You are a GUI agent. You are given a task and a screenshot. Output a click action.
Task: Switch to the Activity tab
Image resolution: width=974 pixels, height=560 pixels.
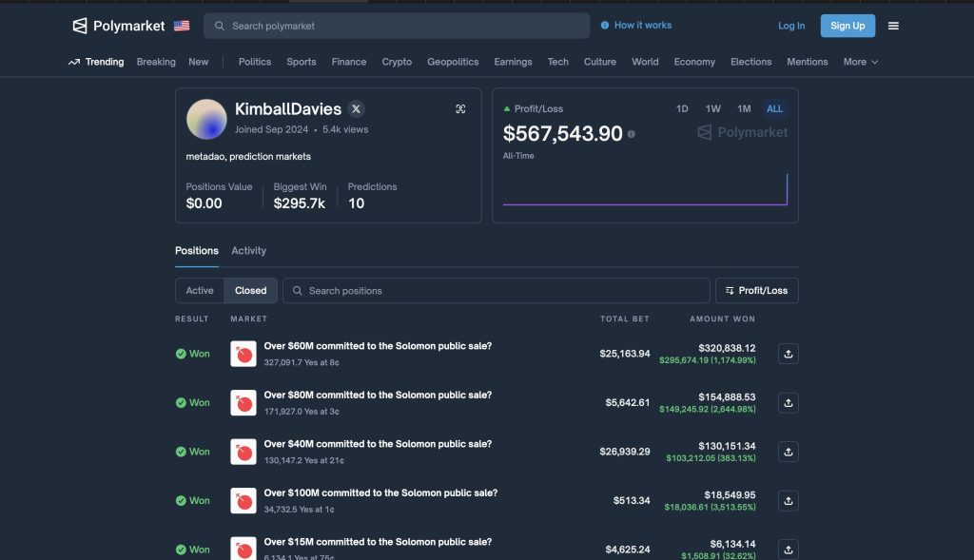coord(248,251)
